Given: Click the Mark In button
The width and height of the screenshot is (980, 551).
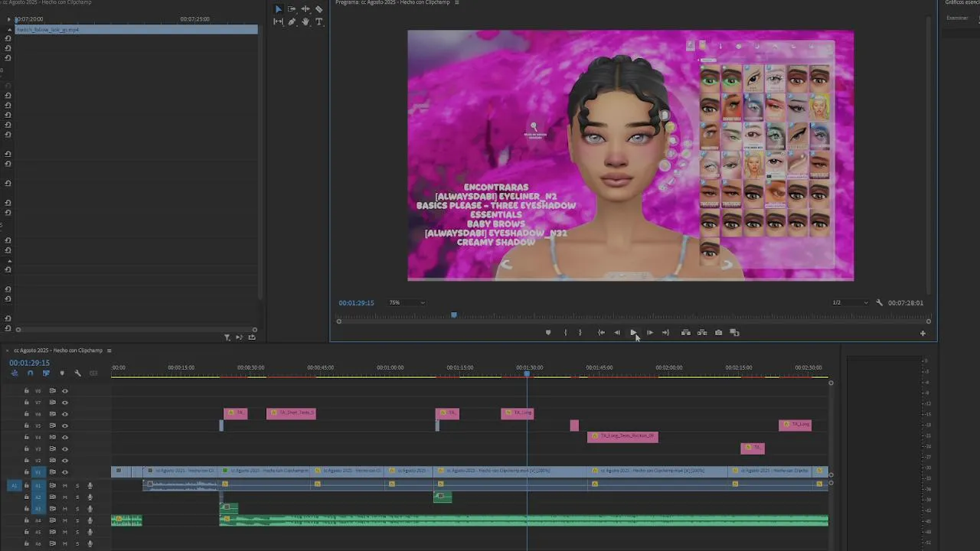Looking at the screenshot, I should (x=565, y=332).
